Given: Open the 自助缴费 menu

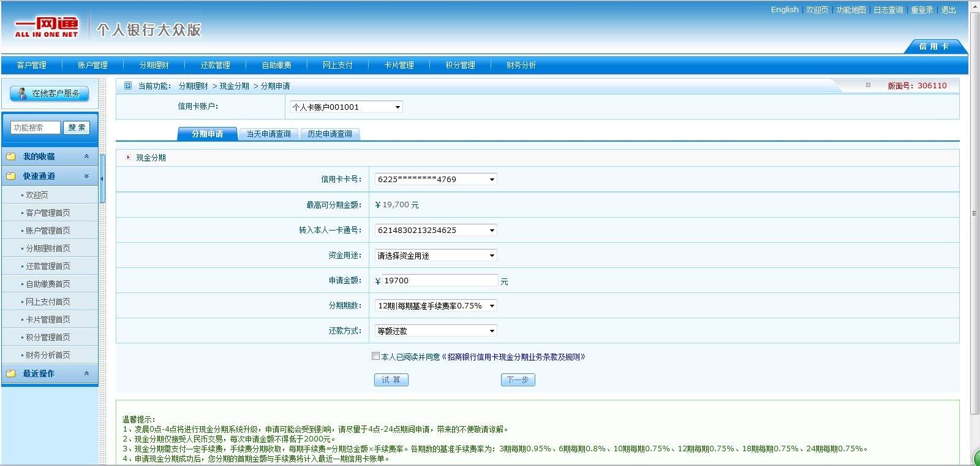Looking at the screenshot, I should [x=277, y=65].
